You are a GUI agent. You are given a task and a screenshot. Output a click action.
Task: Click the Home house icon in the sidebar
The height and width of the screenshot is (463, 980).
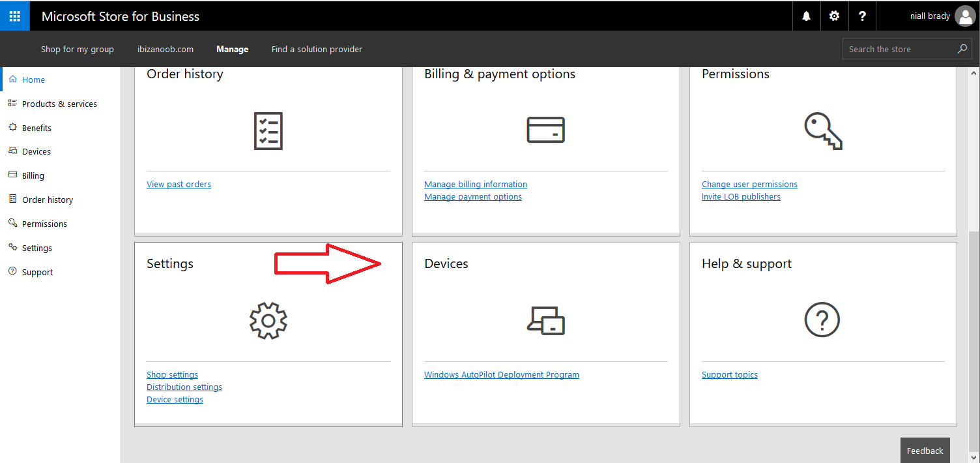coord(13,79)
